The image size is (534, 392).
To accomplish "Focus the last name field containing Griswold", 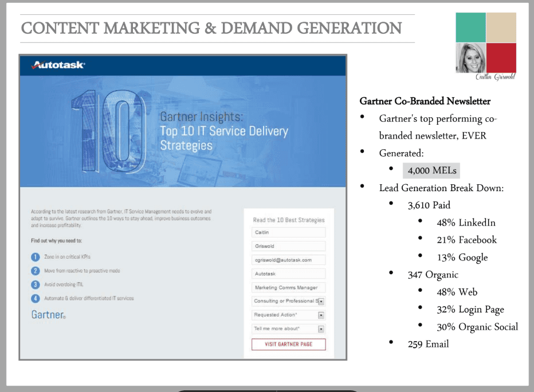I will (288, 246).
